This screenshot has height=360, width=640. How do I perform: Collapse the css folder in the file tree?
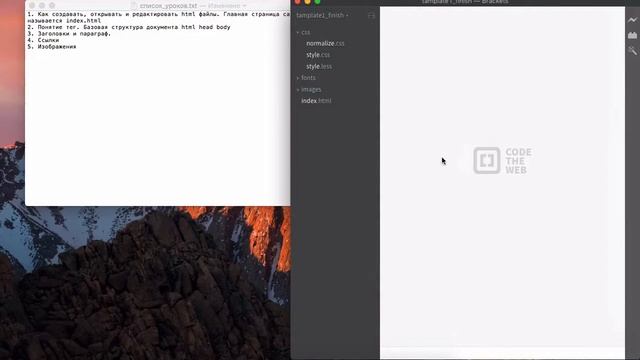pos(303,32)
